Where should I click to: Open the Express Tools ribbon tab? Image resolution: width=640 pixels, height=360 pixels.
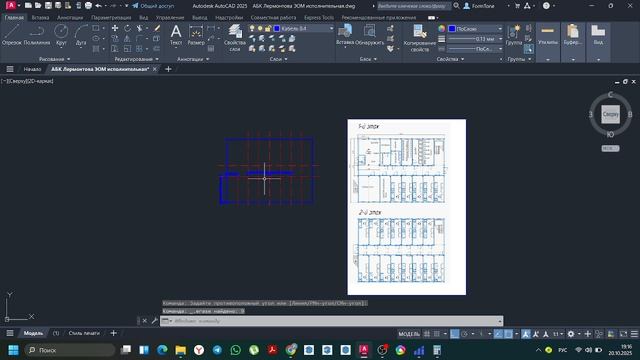(x=319, y=18)
